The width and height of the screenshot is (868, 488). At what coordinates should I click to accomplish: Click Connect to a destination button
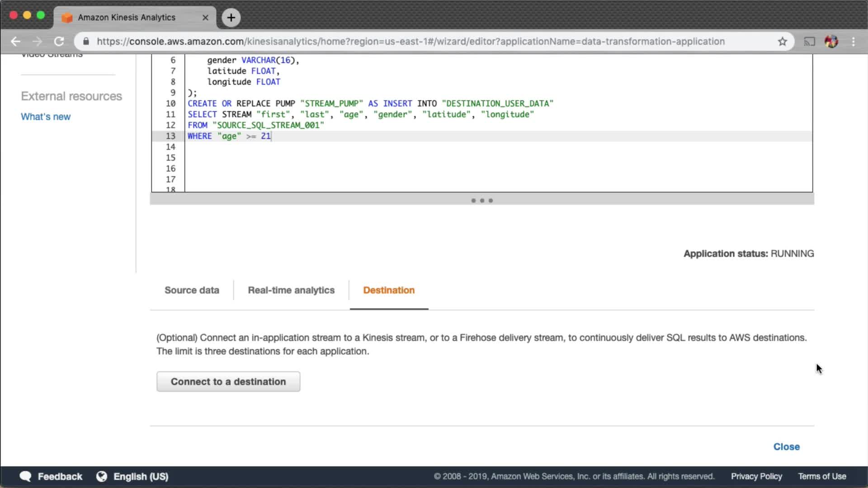228,381
